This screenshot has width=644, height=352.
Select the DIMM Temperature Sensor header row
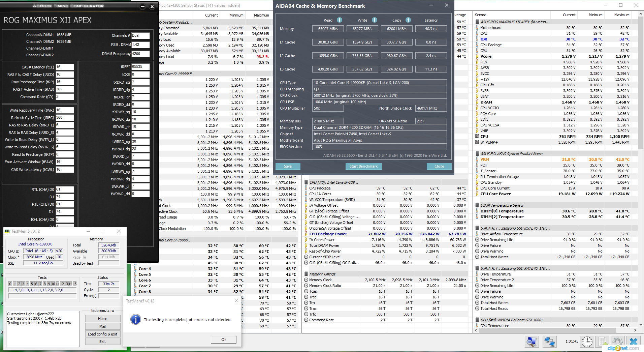pos(555,205)
